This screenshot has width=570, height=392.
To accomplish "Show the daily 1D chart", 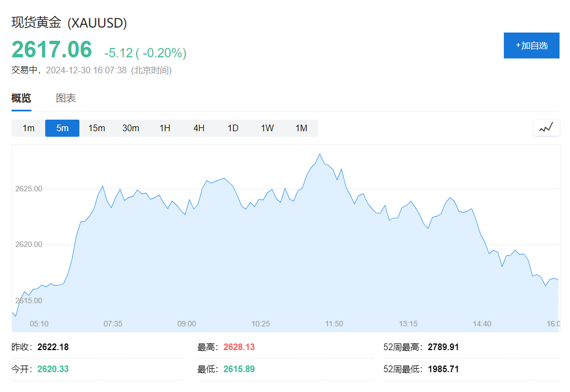I will click(233, 128).
